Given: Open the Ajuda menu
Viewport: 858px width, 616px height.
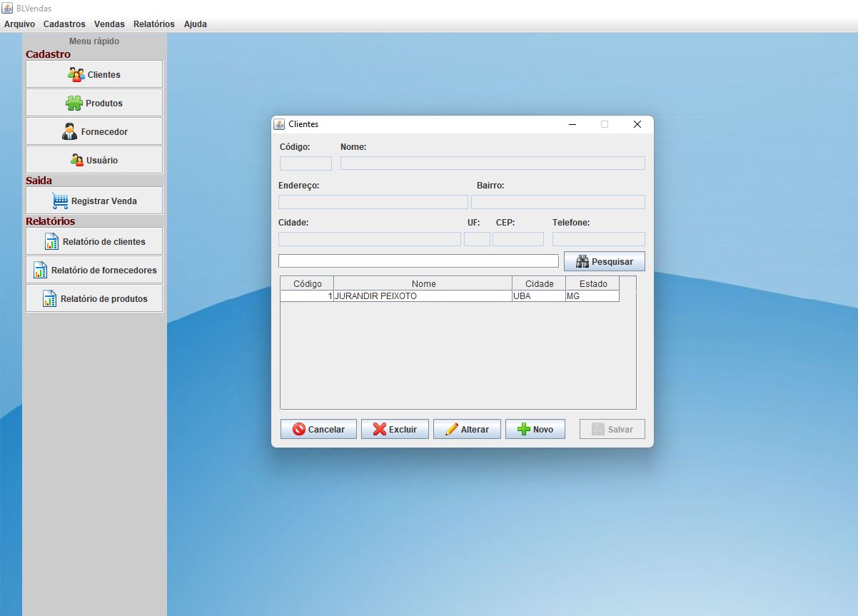Looking at the screenshot, I should (x=194, y=24).
